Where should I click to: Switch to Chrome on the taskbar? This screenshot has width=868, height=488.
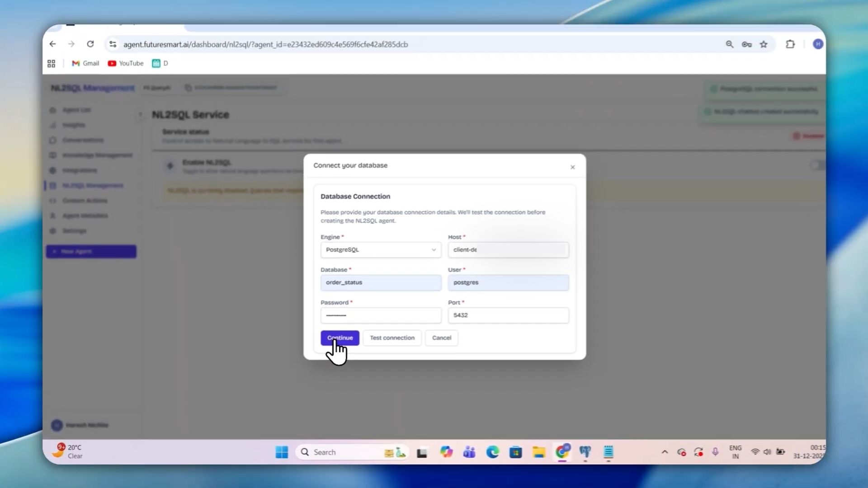click(562, 452)
